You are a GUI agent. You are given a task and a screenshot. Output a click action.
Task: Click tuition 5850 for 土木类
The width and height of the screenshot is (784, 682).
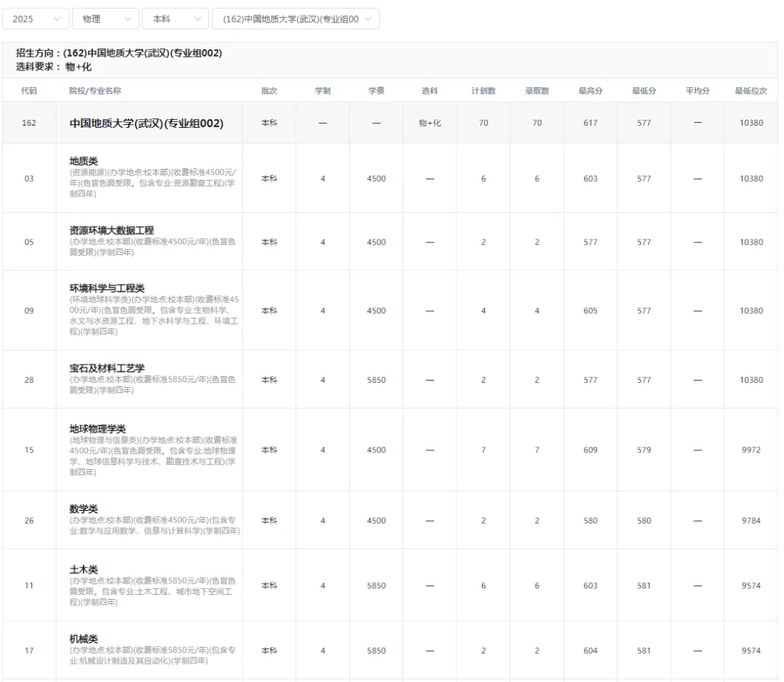(376, 585)
